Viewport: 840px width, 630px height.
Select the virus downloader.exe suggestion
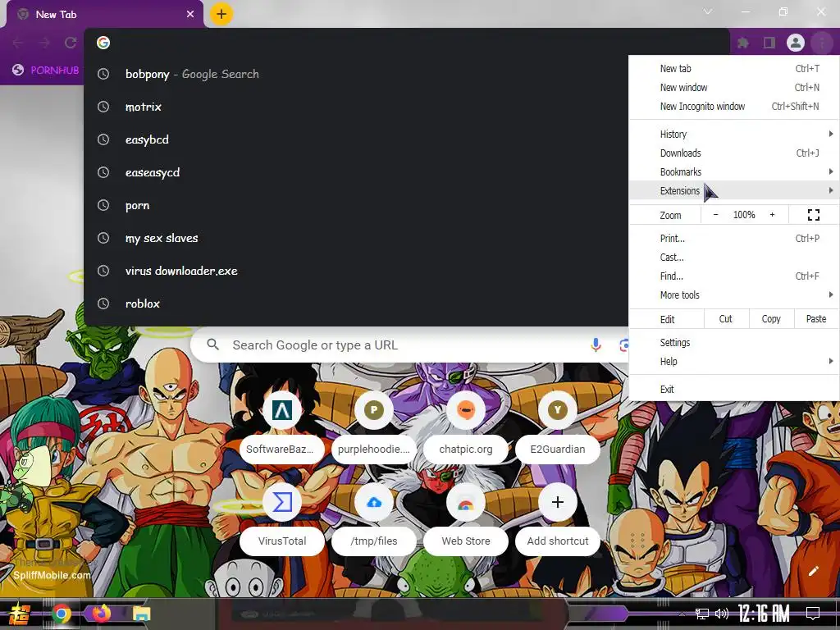pos(356,271)
